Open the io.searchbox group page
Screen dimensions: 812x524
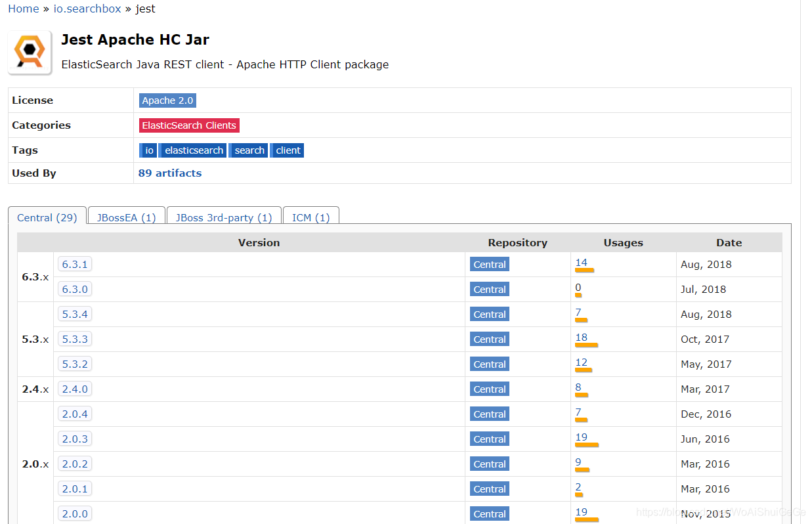coord(87,9)
